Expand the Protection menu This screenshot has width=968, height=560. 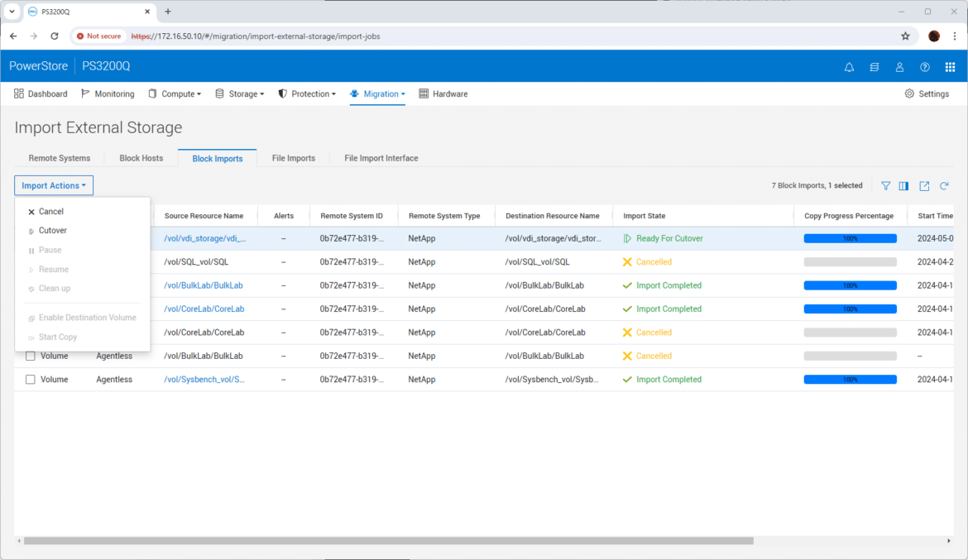pos(308,93)
